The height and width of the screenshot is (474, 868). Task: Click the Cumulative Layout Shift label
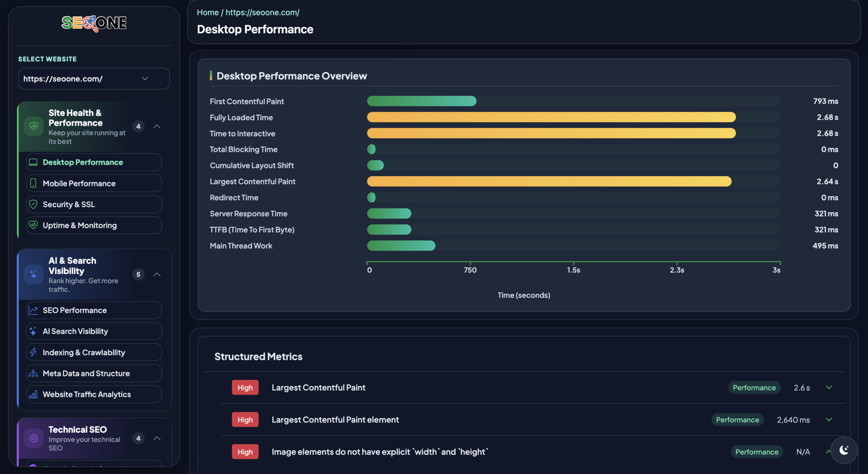[252, 165]
